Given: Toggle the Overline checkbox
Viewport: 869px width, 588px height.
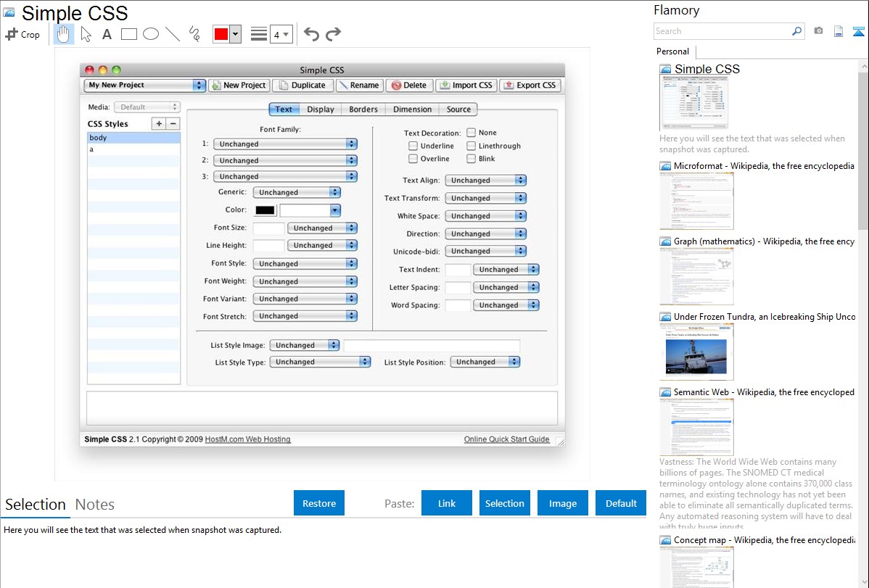Looking at the screenshot, I should [x=413, y=159].
